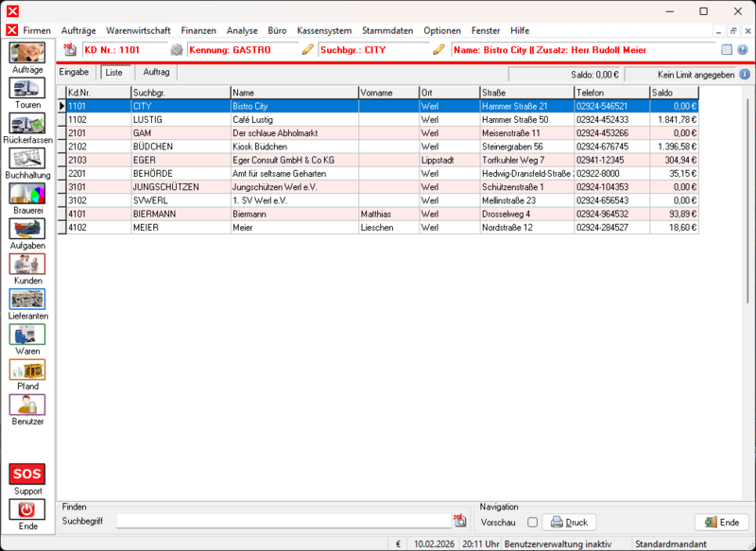Open the Touren module
756x551 pixels.
26,89
